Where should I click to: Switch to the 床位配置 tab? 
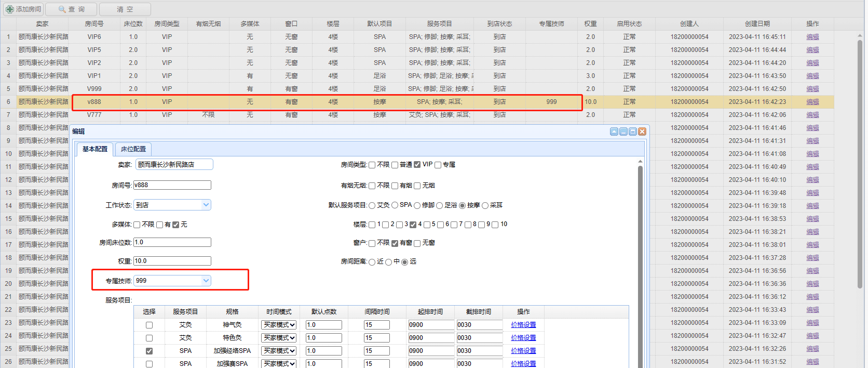(133, 149)
